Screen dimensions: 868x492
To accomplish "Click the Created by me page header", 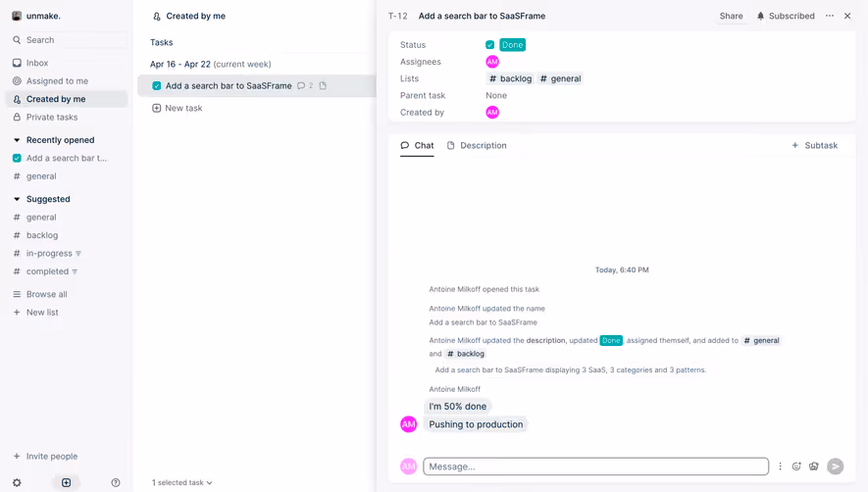I will coord(189,16).
